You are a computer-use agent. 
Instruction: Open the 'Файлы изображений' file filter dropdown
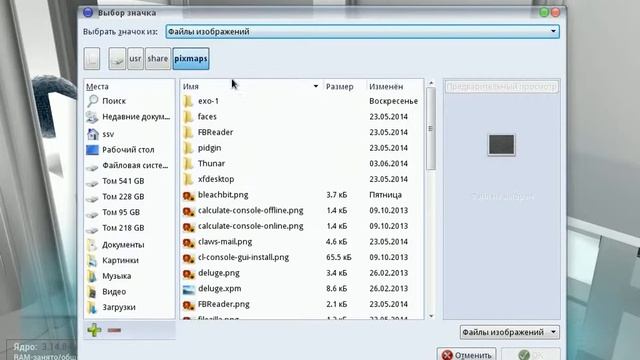pyautogui.click(x=509, y=332)
